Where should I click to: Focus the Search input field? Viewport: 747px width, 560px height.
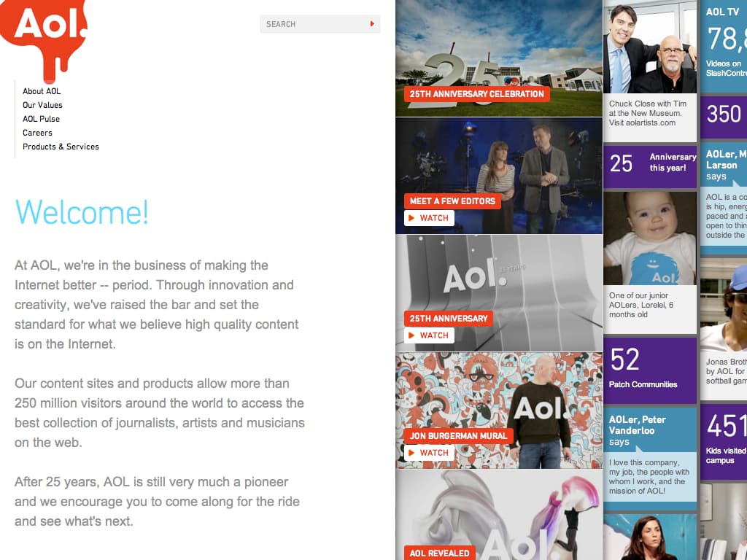[320, 24]
